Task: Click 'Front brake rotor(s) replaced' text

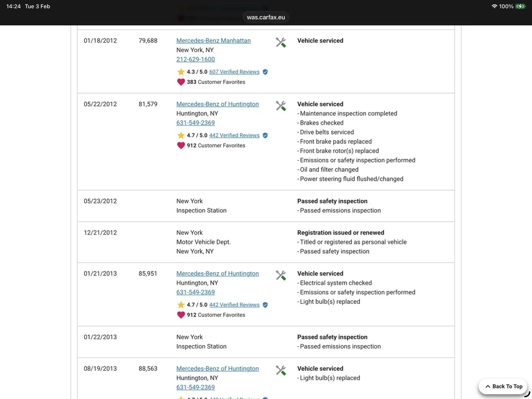Action: (339, 151)
